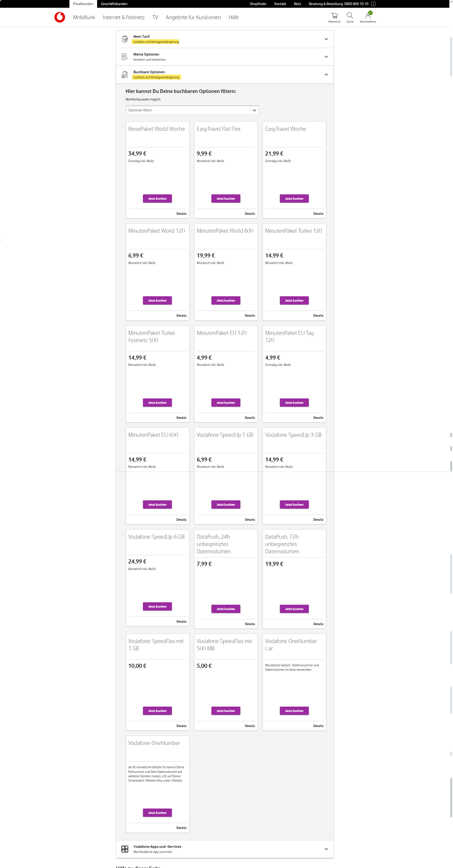453x868 pixels.
Task: Book ReisePaket World Woche with Jetzt buchen
Action: pyautogui.click(x=157, y=198)
